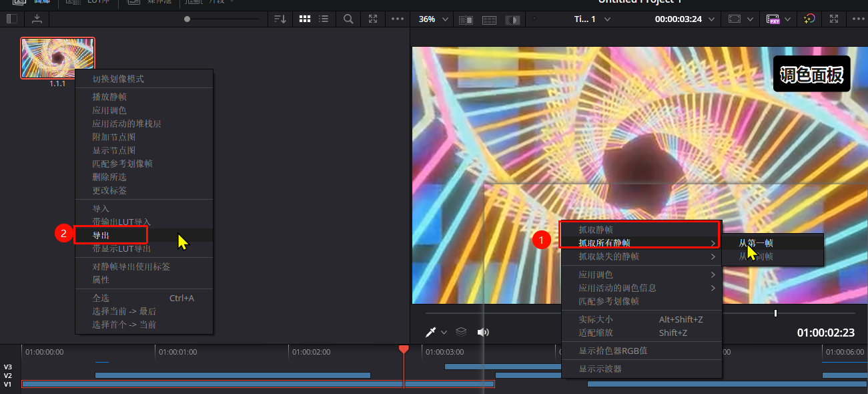Click the 1.1.1 still label

click(57, 83)
